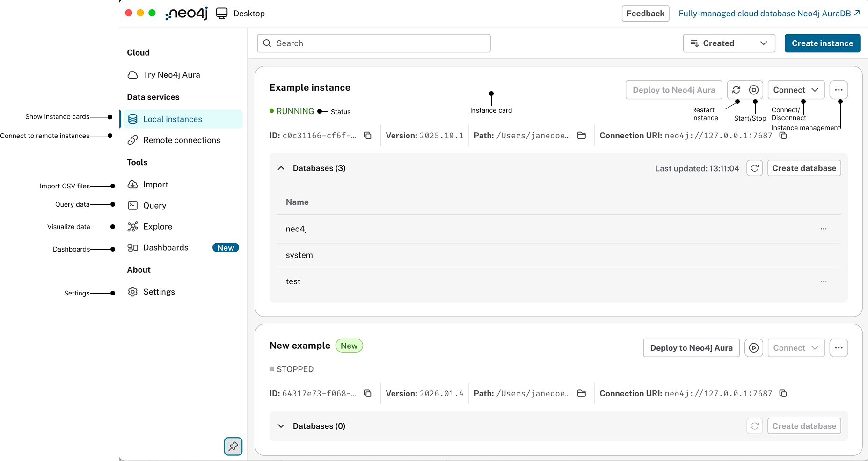This screenshot has width=868, height=461.
Task: Select Local instances in the sidebar
Action: click(183, 119)
